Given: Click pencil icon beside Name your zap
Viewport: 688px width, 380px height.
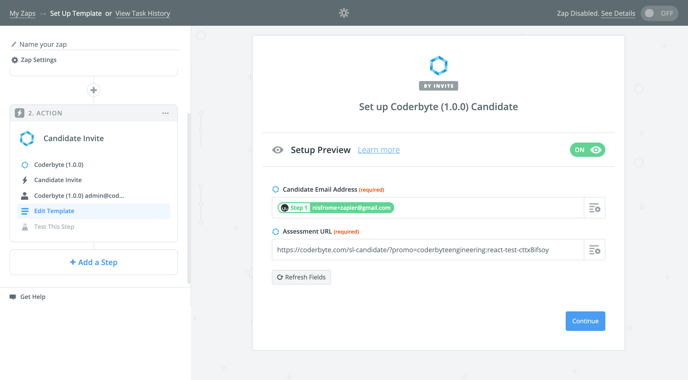Looking at the screenshot, I should (14, 44).
